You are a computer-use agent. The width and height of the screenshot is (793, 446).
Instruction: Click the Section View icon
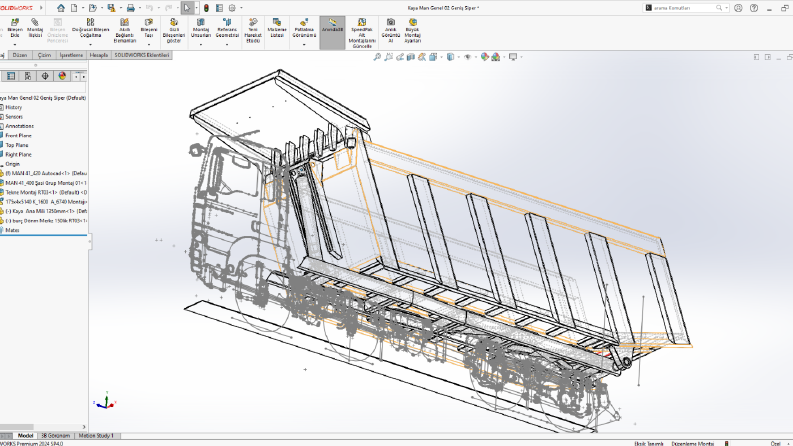click(411, 57)
